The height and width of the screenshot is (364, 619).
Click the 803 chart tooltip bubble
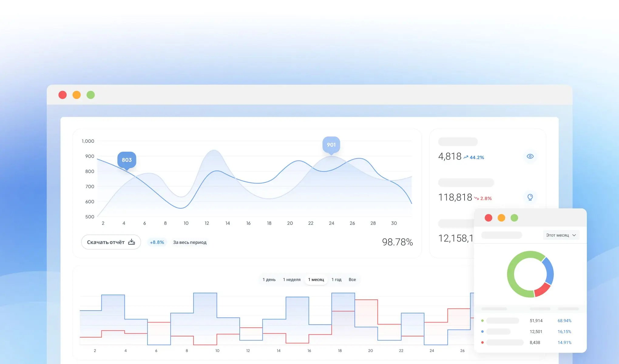[x=127, y=160]
